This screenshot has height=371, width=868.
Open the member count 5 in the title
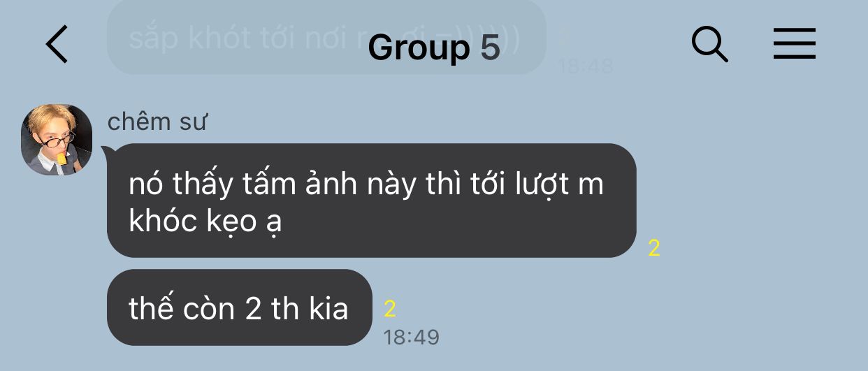click(491, 48)
